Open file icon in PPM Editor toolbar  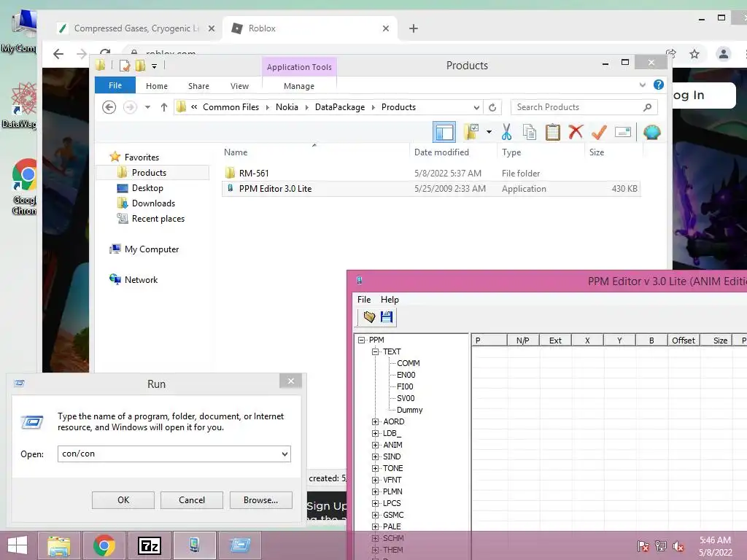[369, 317]
